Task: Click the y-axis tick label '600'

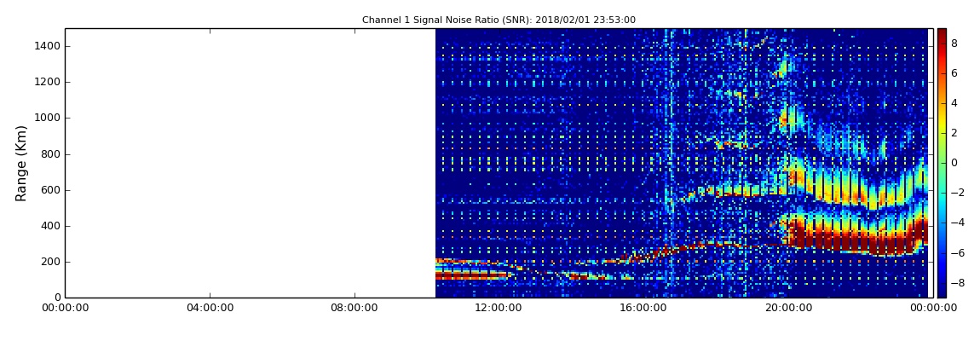Action: (x=51, y=190)
